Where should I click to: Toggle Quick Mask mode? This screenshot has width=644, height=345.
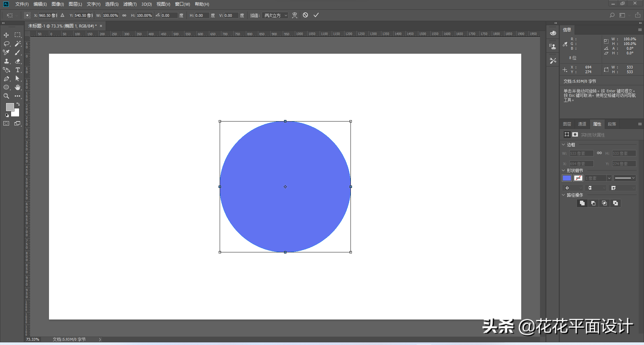pos(6,124)
